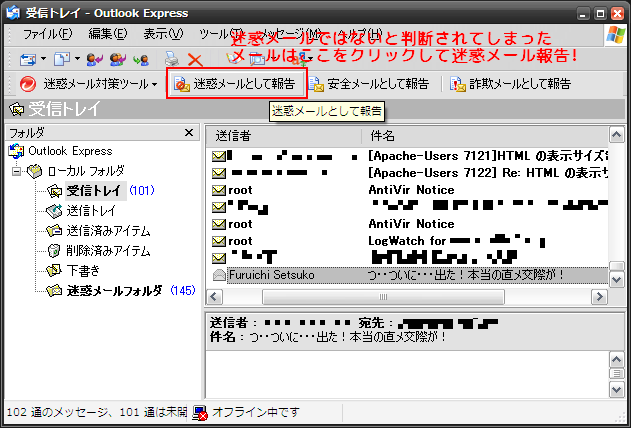Image resolution: width=631 pixels, height=428 pixels.
Task: Click 迷惑メールとして報告 button
Action: point(237,83)
